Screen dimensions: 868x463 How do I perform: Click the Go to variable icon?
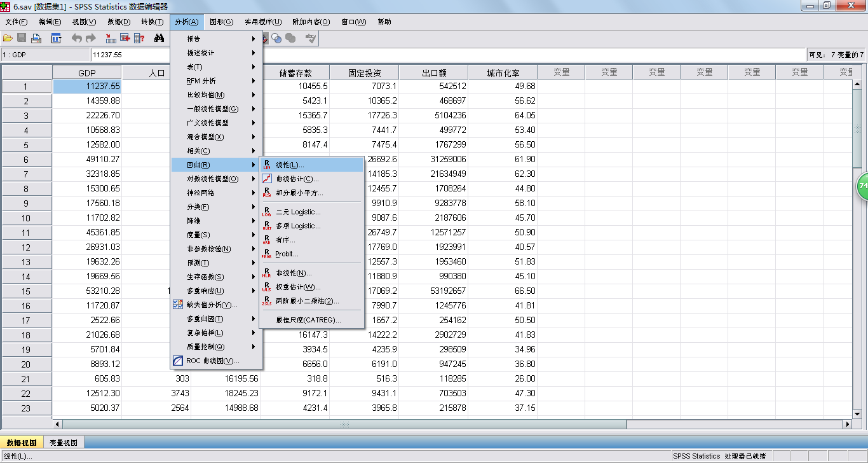125,38
